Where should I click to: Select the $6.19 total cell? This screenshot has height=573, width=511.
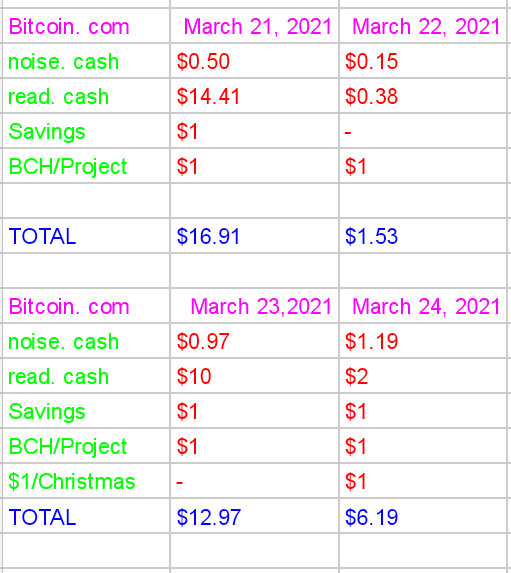point(423,516)
